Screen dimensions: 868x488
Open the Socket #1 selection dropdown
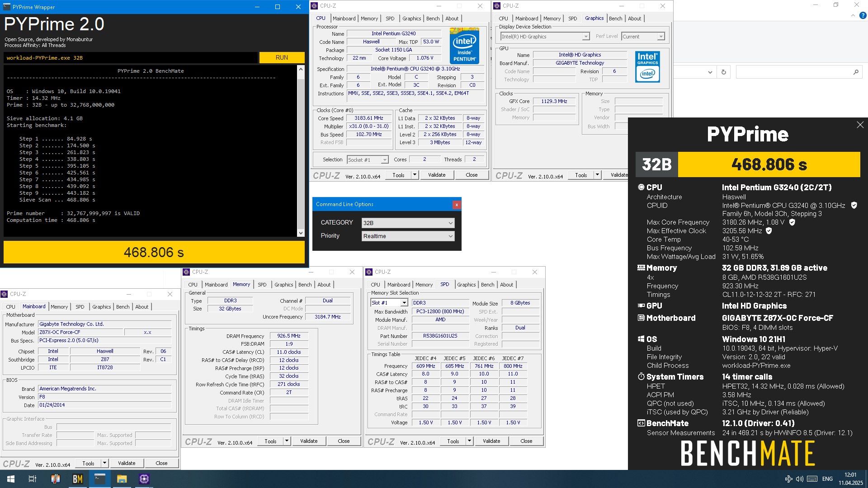click(368, 160)
